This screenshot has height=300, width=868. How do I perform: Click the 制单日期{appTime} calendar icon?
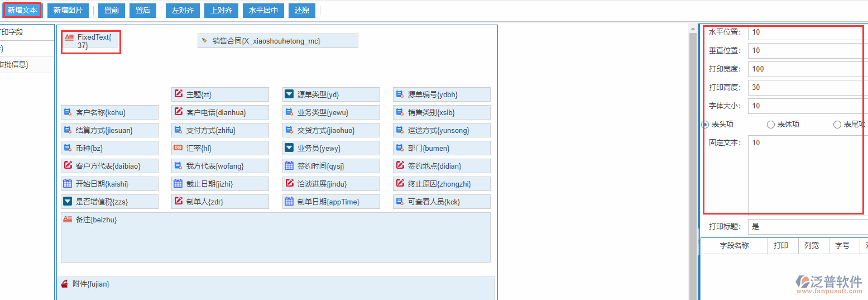click(x=289, y=202)
